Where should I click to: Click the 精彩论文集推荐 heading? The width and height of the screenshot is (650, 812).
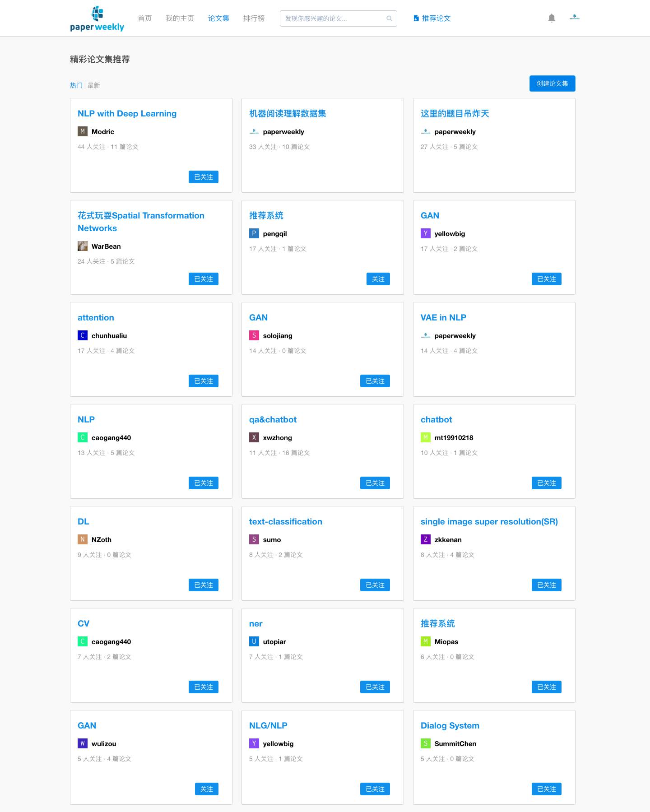click(100, 60)
